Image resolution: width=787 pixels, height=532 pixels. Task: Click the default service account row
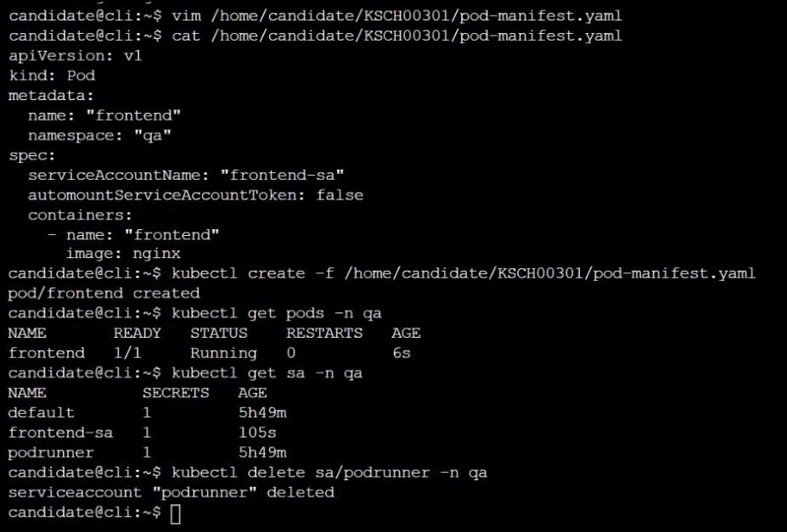coord(147,412)
